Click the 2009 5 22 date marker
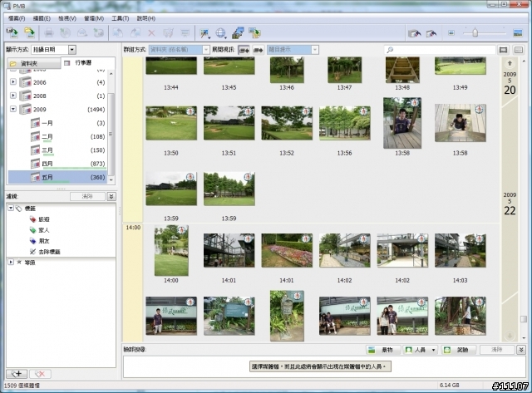This screenshot has height=393, width=532. pyautogui.click(x=510, y=204)
